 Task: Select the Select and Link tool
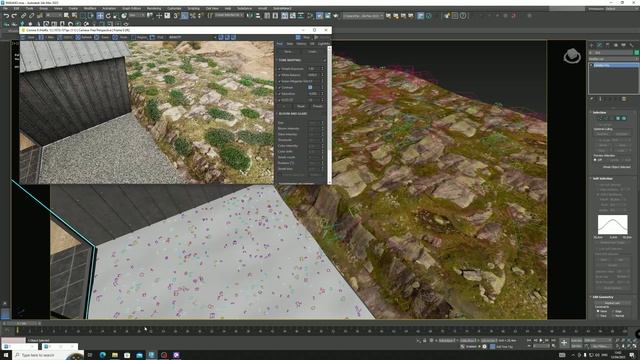coord(24,16)
